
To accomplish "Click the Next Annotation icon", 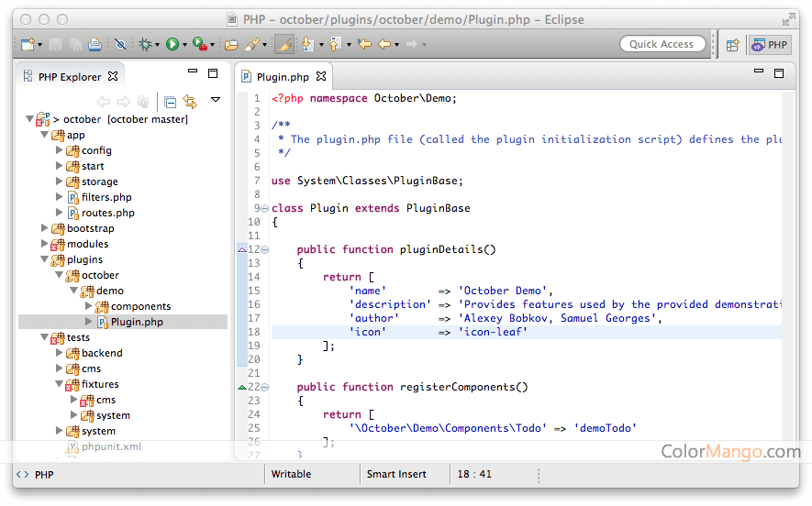I will point(307,45).
